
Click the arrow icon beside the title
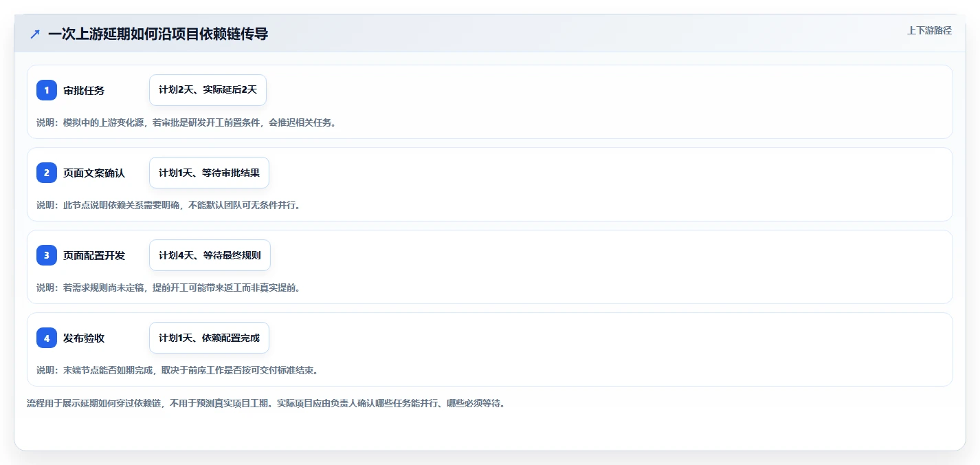(35, 34)
